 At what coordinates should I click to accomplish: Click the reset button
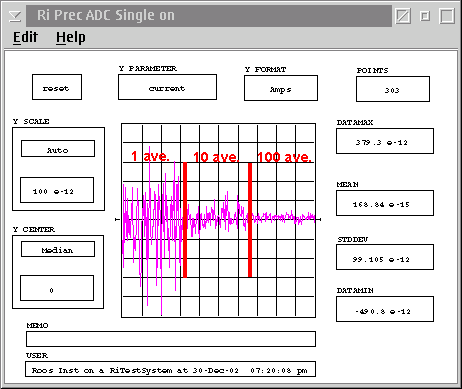57,87
